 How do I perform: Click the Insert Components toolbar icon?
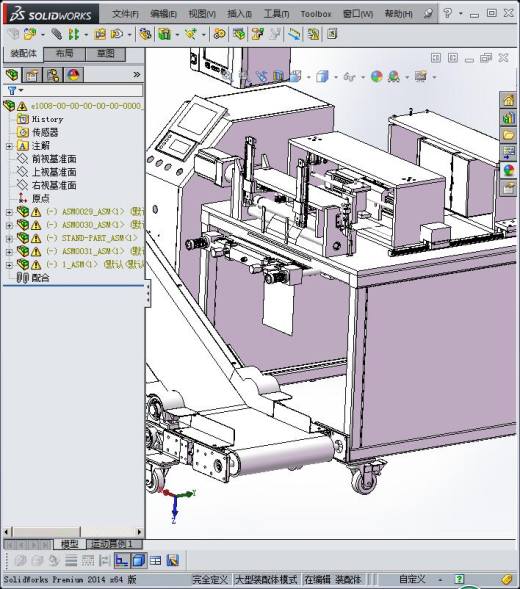pyautogui.click(x=30, y=34)
